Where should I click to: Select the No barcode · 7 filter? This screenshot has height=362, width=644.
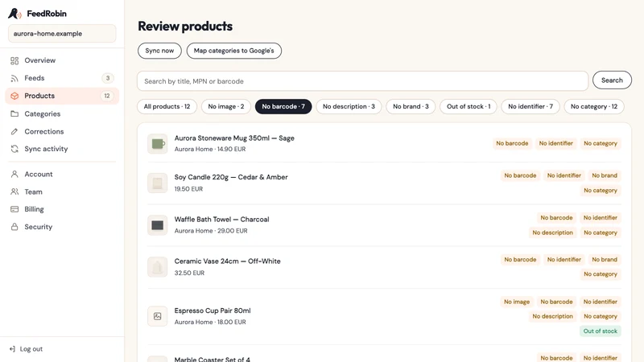coord(283,107)
